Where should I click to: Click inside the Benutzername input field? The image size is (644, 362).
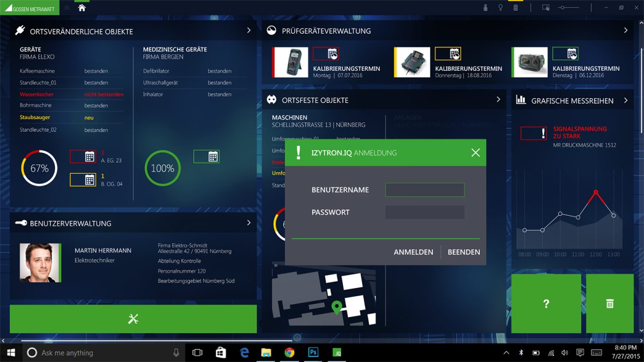tap(425, 190)
